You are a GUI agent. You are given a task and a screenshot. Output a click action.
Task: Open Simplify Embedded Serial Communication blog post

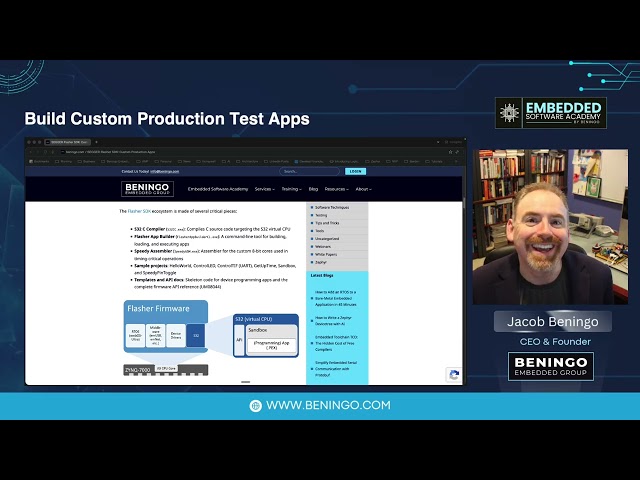[336, 369]
